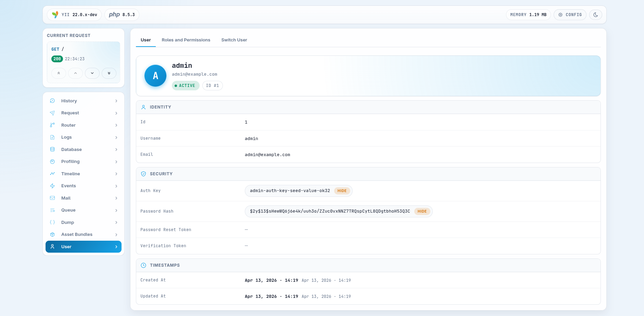Click request time 22:34:23
This screenshot has height=316, width=644.
(75, 59)
